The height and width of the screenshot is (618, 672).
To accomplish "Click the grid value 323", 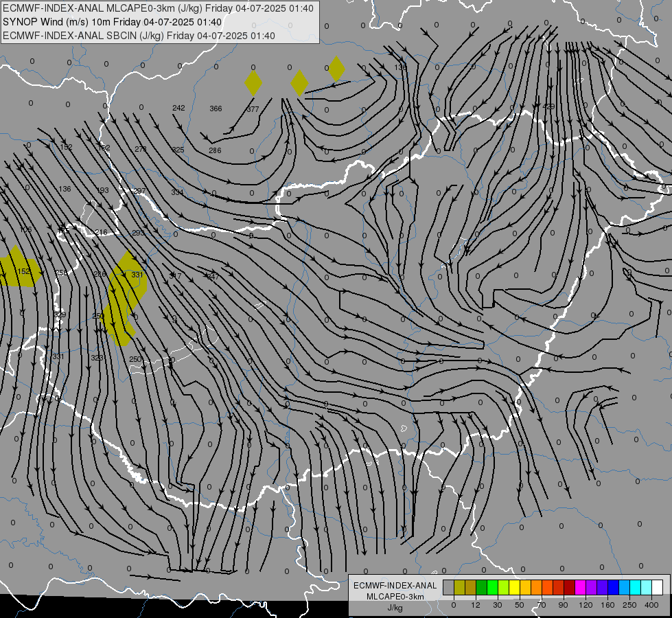I will click(97, 357).
